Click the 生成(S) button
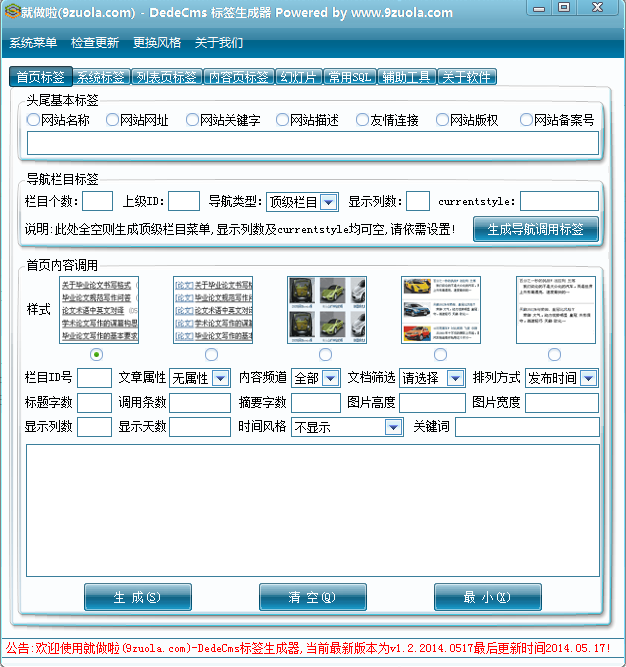 point(138,597)
